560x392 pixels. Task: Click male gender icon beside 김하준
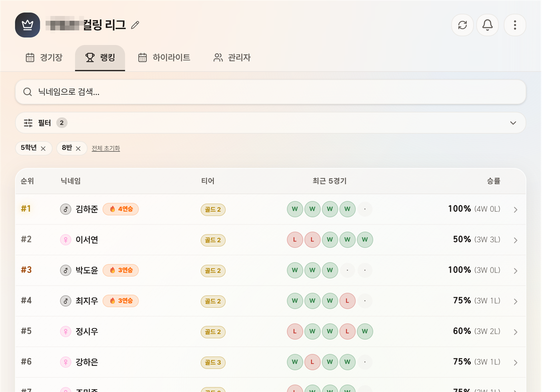point(66,209)
